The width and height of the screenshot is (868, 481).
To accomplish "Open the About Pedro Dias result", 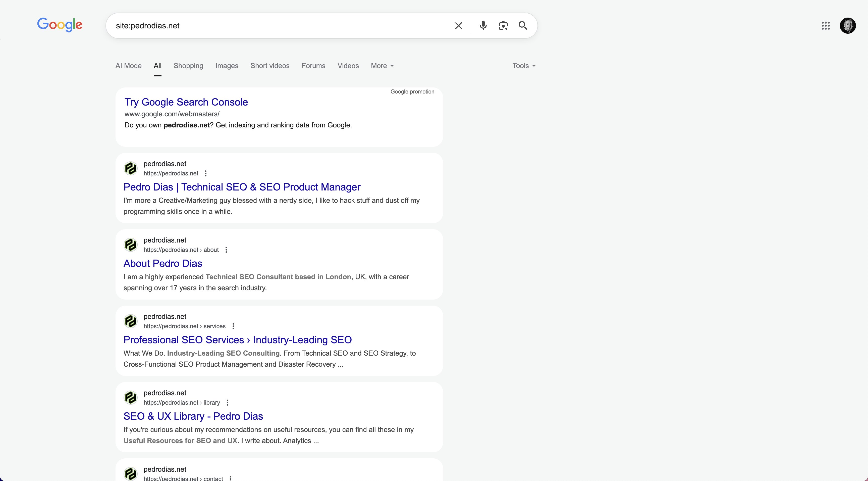I will coord(163,264).
